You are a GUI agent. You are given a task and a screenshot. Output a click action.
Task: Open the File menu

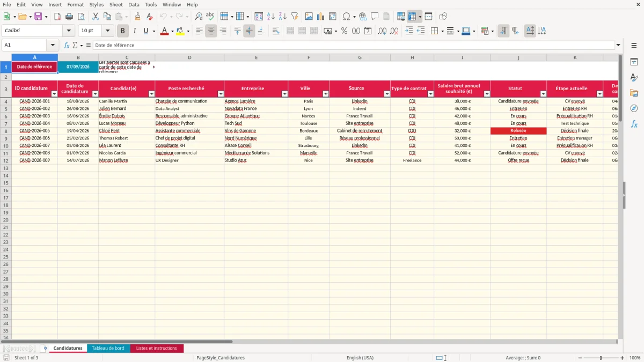[7, 4]
